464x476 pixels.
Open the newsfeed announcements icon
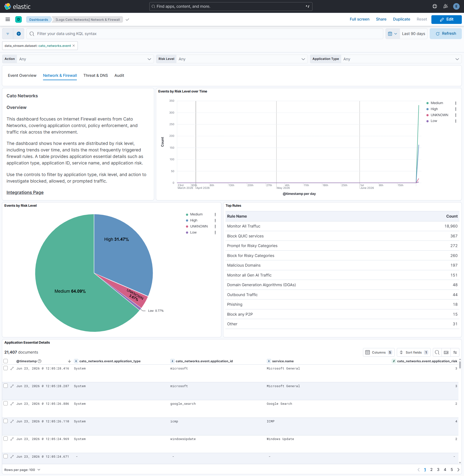[445, 6]
